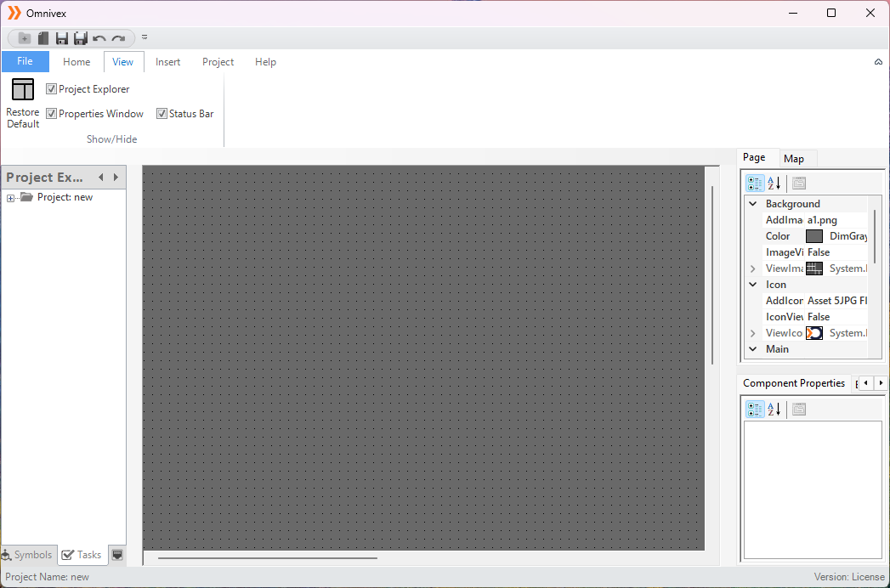Select Alphabetical sort in Page properties
This screenshot has width=890, height=588.
pyautogui.click(x=774, y=184)
